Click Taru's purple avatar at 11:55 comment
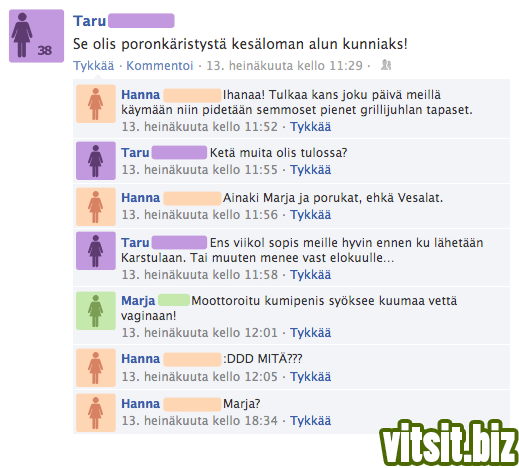Image resolution: width=519 pixels, height=468 pixels. point(96,161)
